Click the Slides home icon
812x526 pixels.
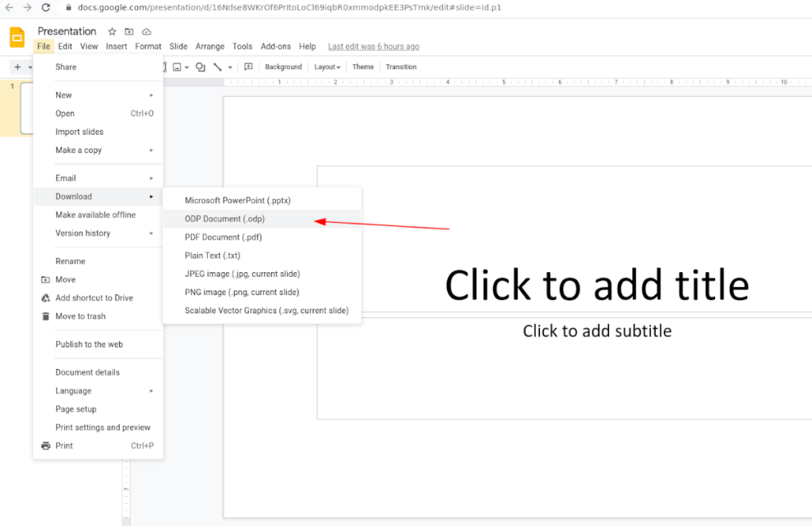16,36
